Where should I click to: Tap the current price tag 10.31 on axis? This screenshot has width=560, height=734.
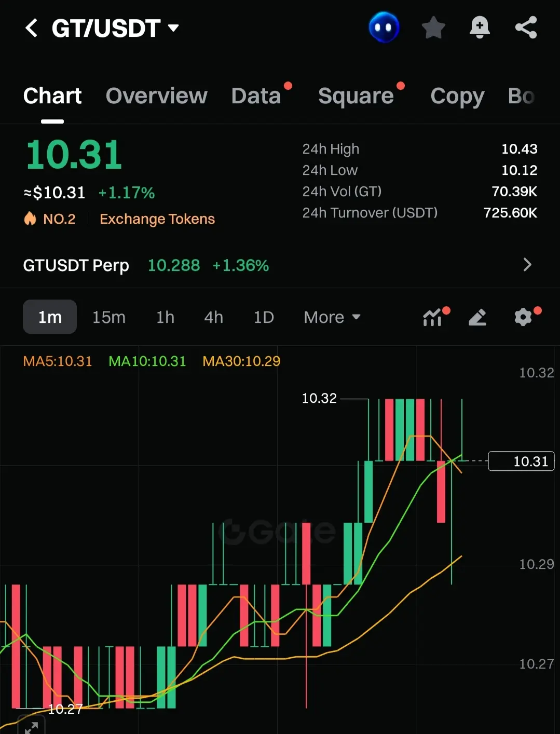pyautogui.click(x=522, y=461)
